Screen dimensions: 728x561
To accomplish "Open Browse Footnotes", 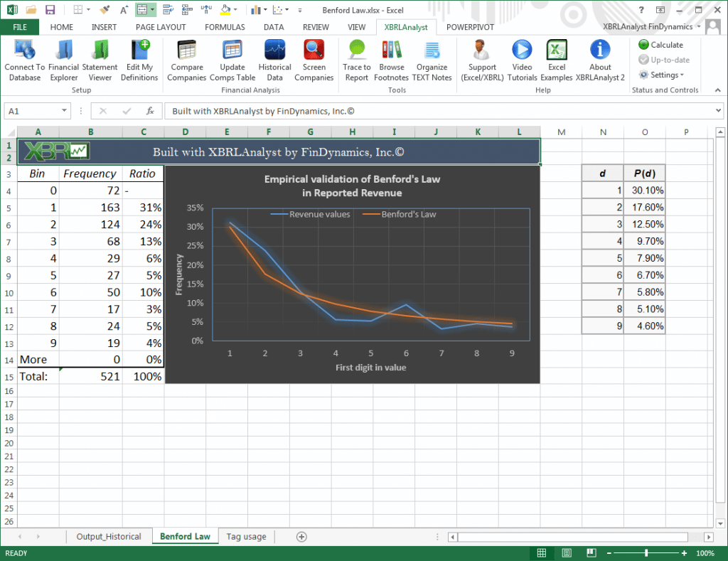I will [x=391, y=60].
